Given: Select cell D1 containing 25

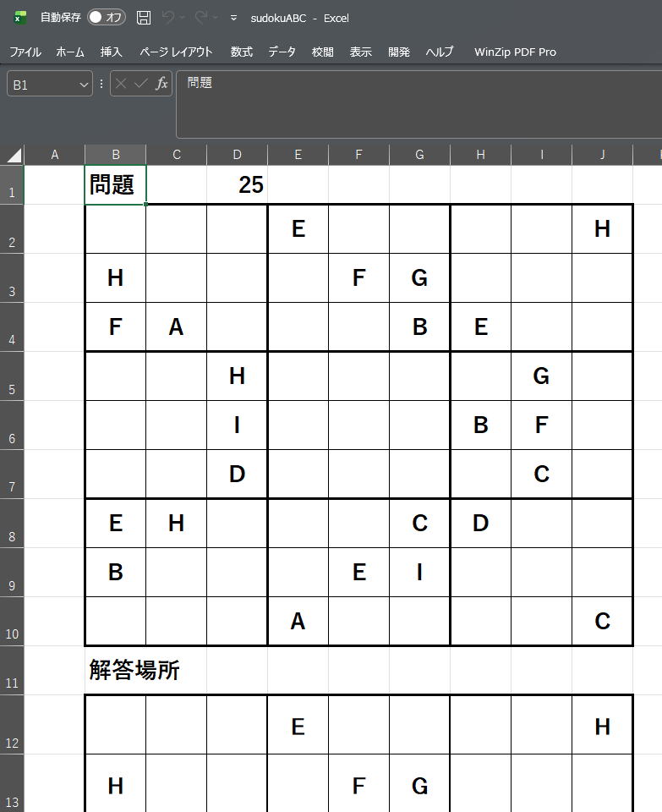Looking at the screenshot, I should 237,184.
